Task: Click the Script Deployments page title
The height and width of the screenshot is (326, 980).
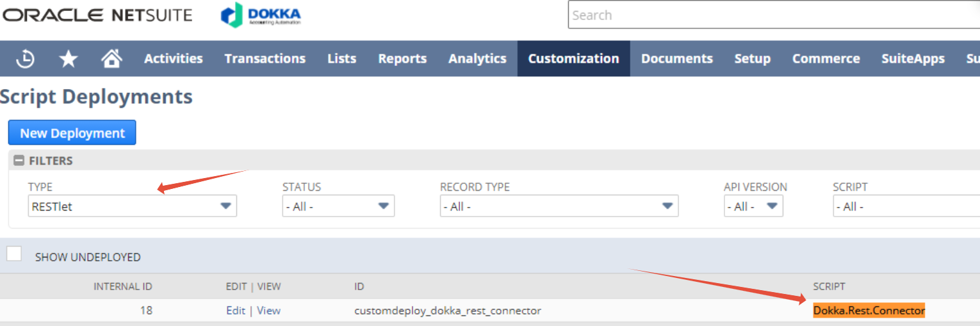Action: click(96, 97)
